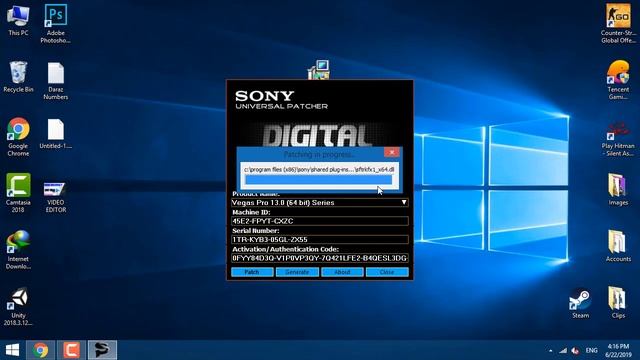Close the Patching in progress dialog

(392, 152)
